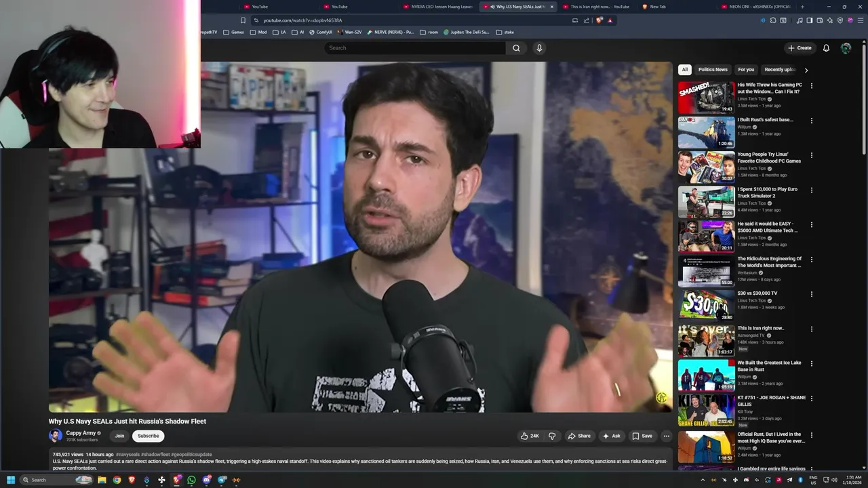
Task: Toggle ENG US keyboard language indicator
Action: (813, 480)
